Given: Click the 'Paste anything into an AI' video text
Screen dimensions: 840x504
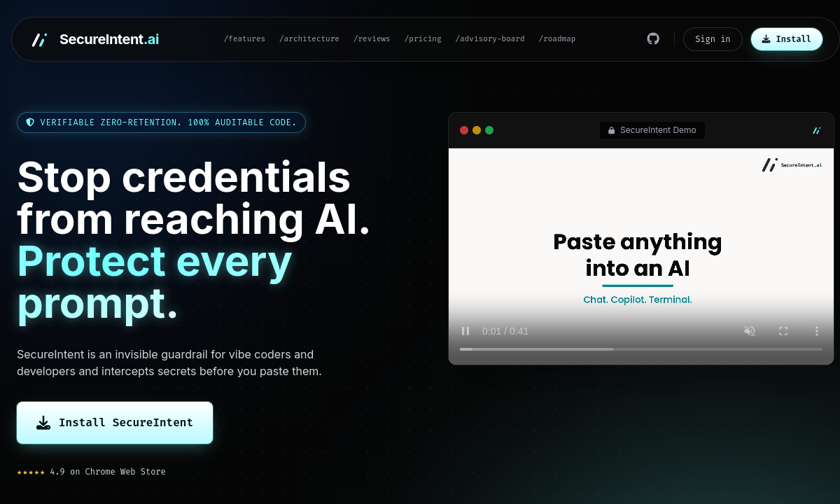Looking at the screenshot, I should [638, 255].
